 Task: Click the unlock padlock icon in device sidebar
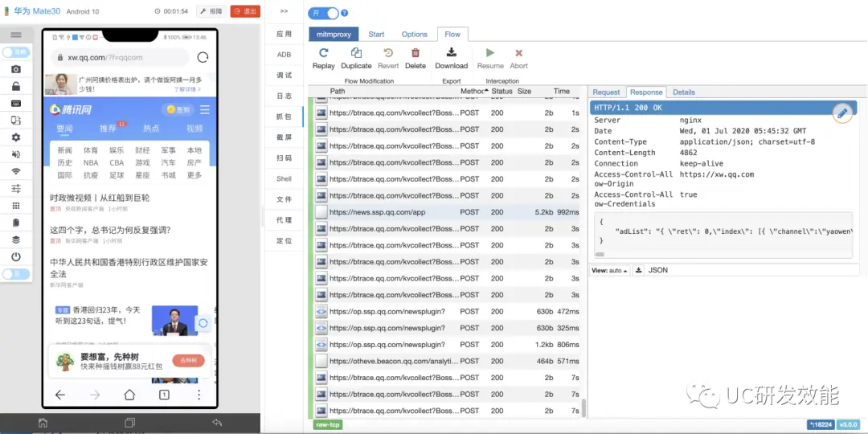point(16,86)
